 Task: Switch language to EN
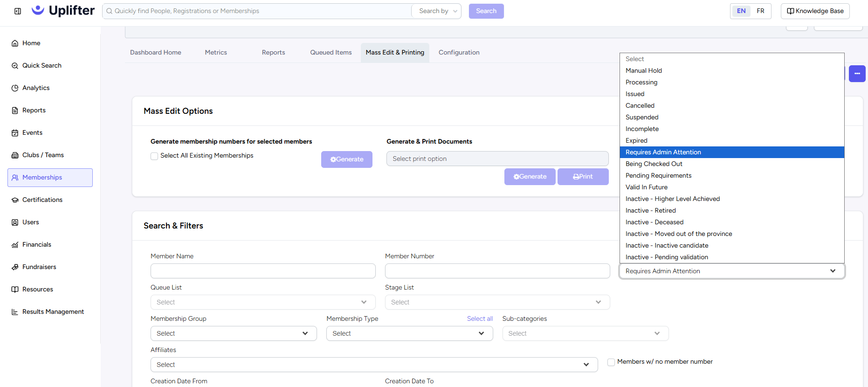(x=741, y=11)
